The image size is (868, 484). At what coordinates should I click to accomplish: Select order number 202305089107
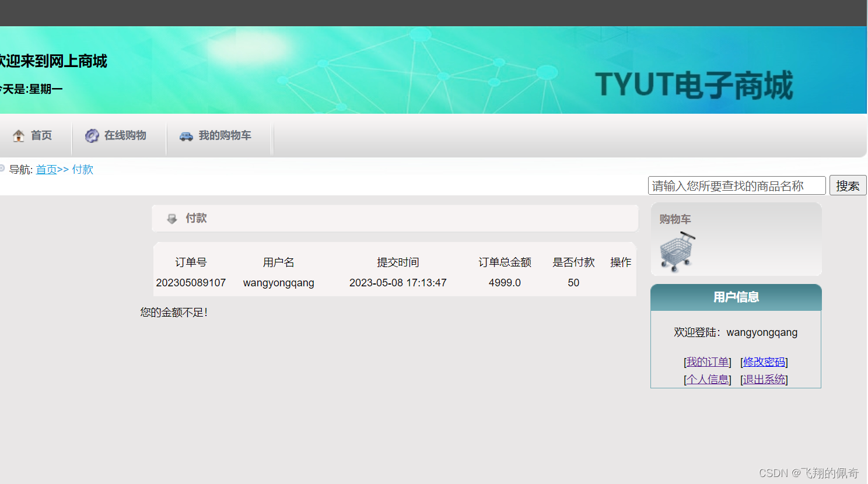191,283
